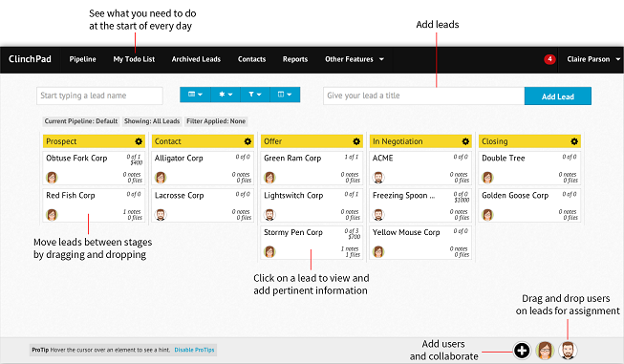Screen dimensions: 624x364
Task: Open the Lightswitch Corp lead
Action: click(312, 205)
